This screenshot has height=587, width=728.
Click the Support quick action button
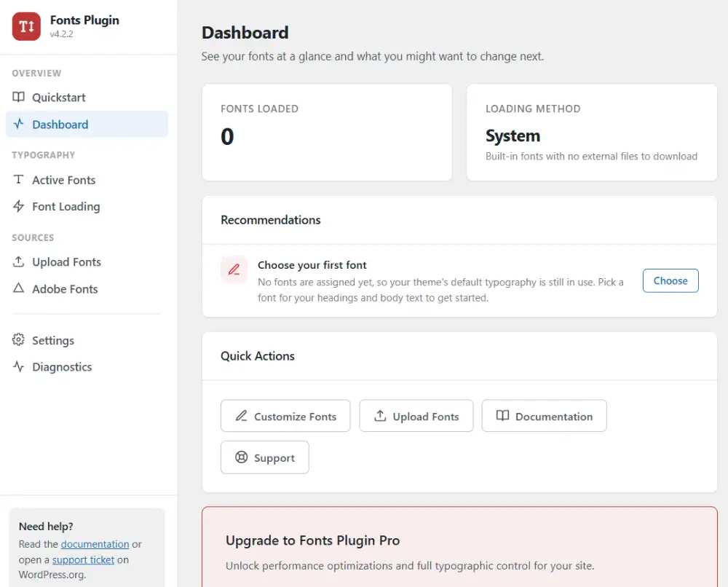[265, 457]
